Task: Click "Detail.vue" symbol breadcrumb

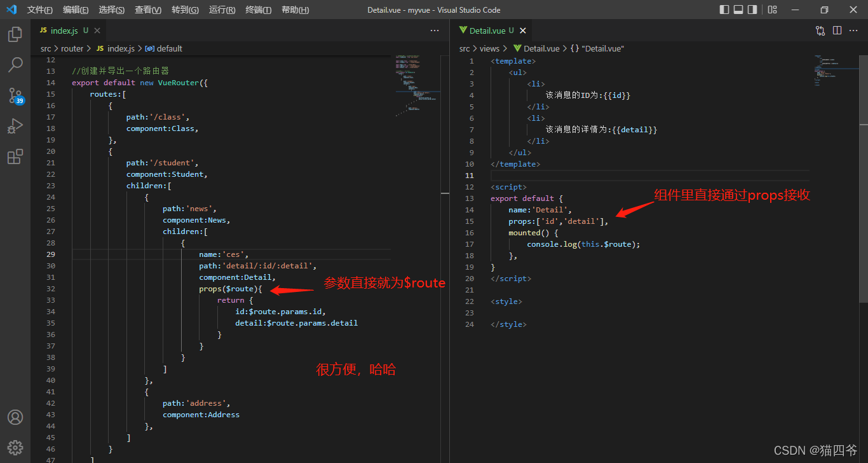Action: pos(597,48)
